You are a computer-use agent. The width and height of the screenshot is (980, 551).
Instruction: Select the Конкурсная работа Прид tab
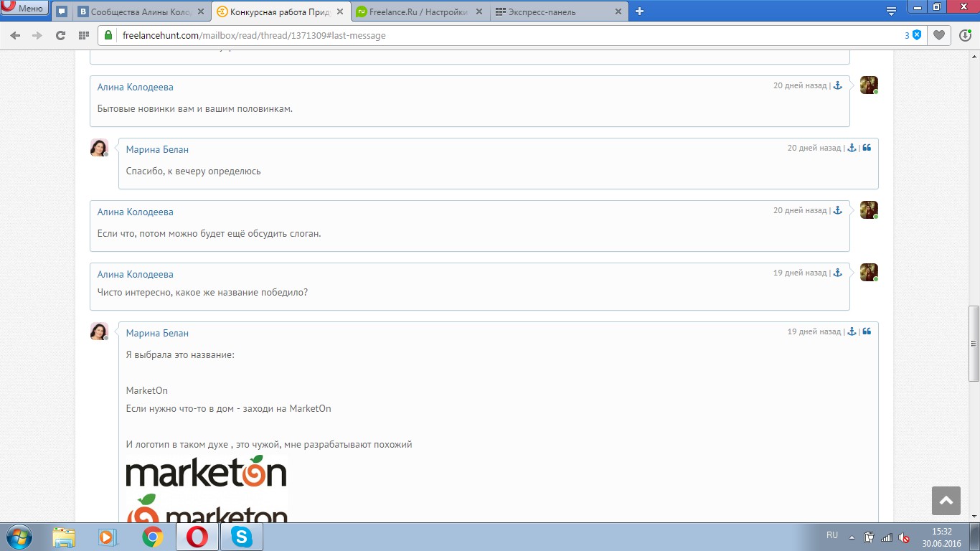click(280, 11)
